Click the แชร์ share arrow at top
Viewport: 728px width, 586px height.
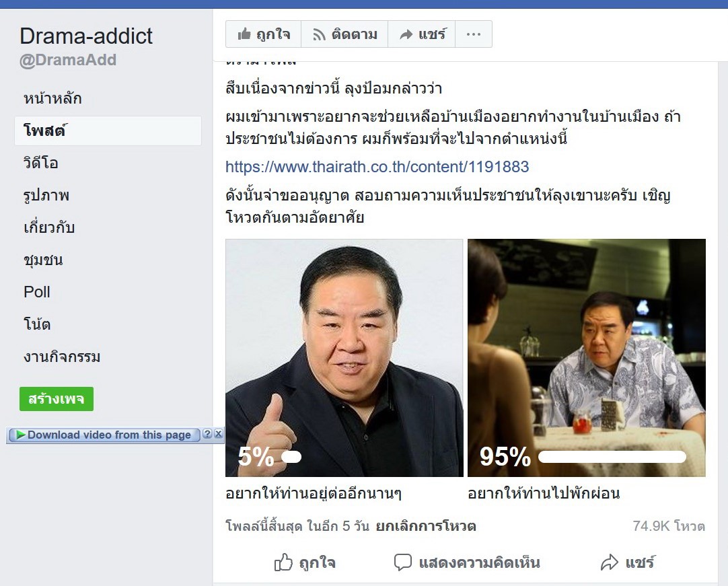[422, 34]
